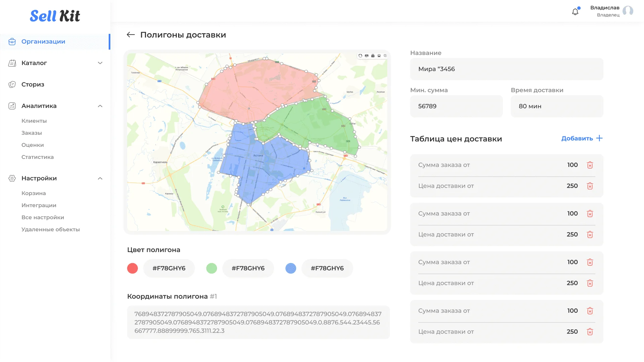
Task: Edit the 100 value in fourth Сумма заказа row
Action: [x=573, y=311]
